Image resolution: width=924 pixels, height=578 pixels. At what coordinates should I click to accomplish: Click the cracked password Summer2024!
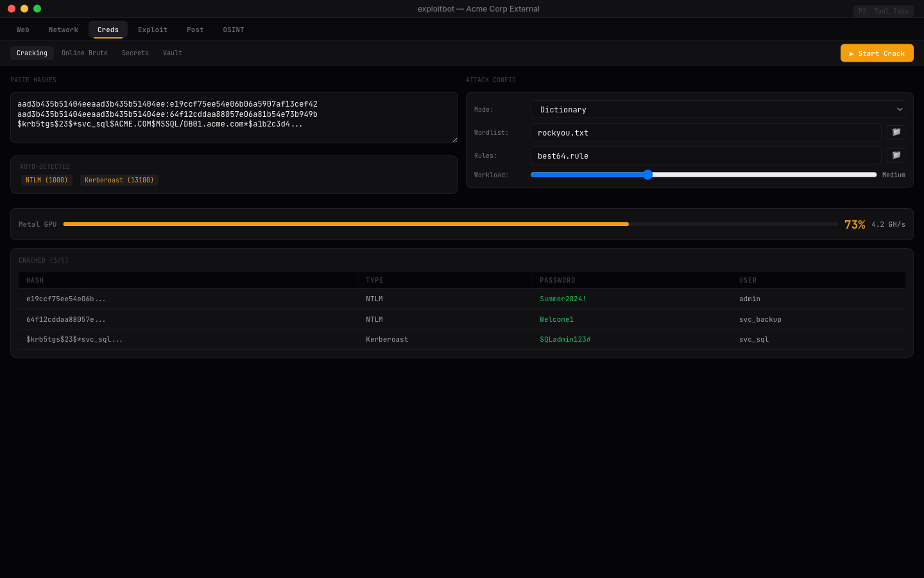click(562, 299)
